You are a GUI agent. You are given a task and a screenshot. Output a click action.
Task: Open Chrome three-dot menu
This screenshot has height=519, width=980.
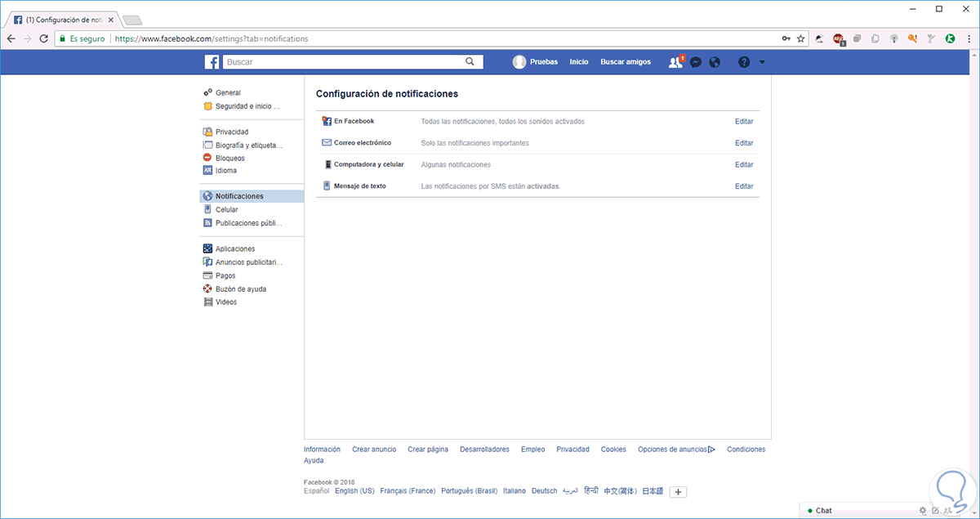tap(969, 38)
